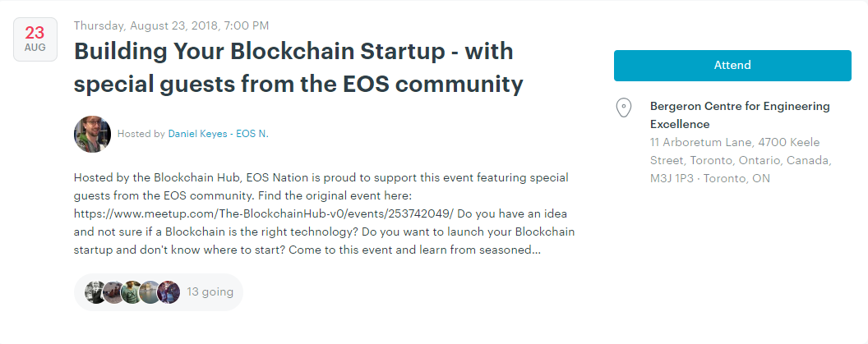Click the 'Hosted by' label text
The image size is (868, 344).
[x=141, y=134]
